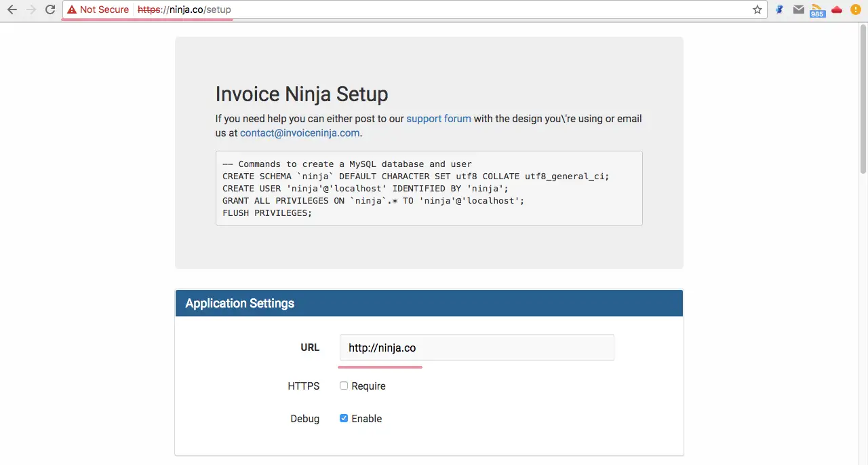Click the contact@invoiceninja.com email link
The height and width of the screenshot is (465, 868).
[300, 133]
